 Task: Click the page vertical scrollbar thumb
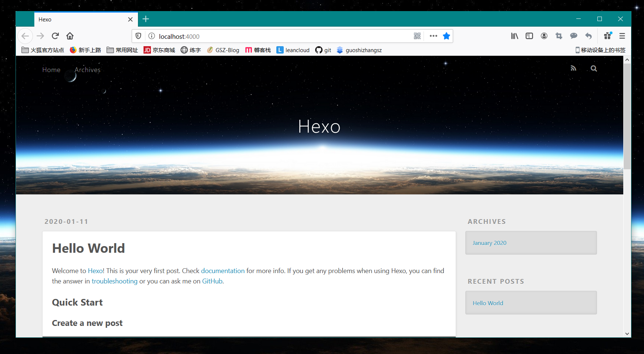point(627,116)
